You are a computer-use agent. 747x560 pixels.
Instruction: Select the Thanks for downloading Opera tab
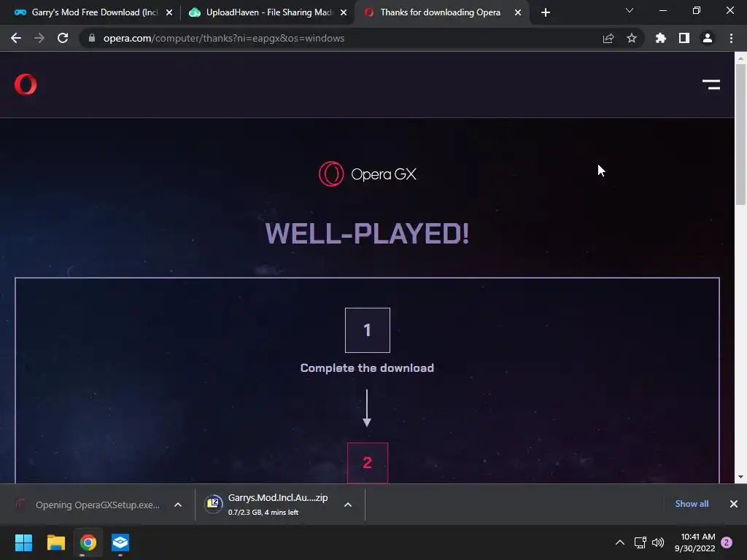[441, 12]
